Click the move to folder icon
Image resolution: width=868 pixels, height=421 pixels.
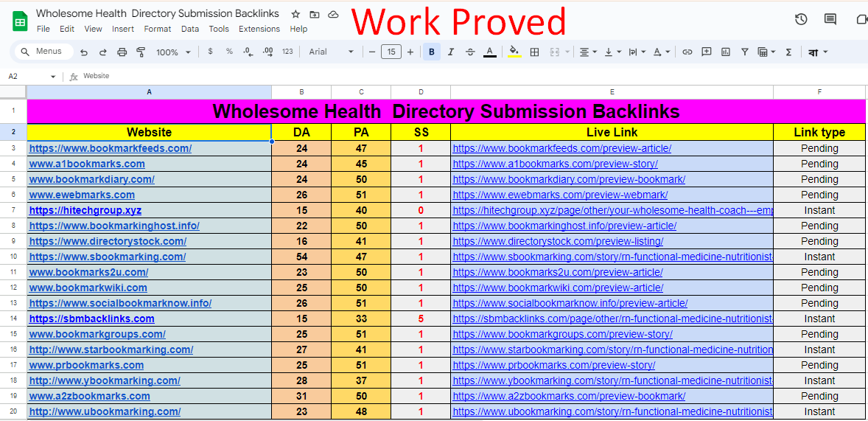tap(315, 15)
